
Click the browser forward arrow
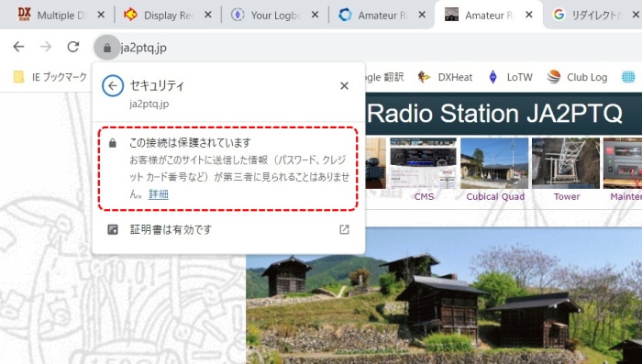point(46,47)
